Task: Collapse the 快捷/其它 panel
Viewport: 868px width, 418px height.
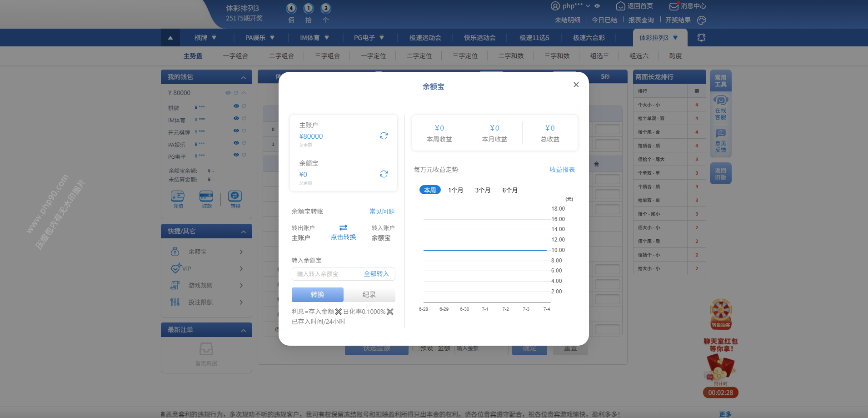Action: [x=244, y=232]
